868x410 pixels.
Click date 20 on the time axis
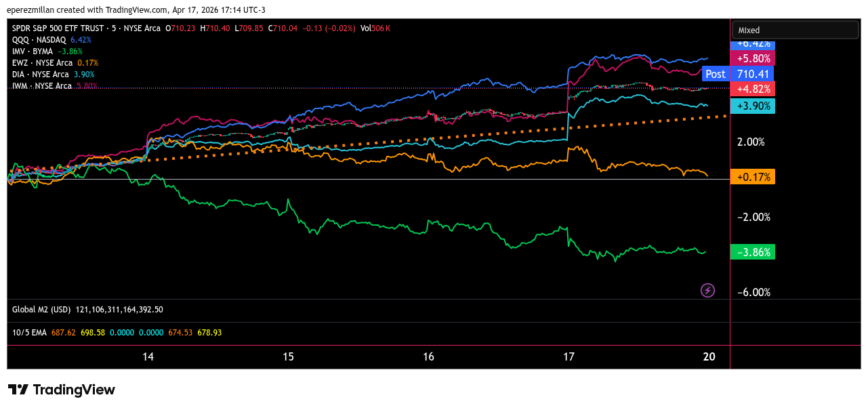[709, 357]
